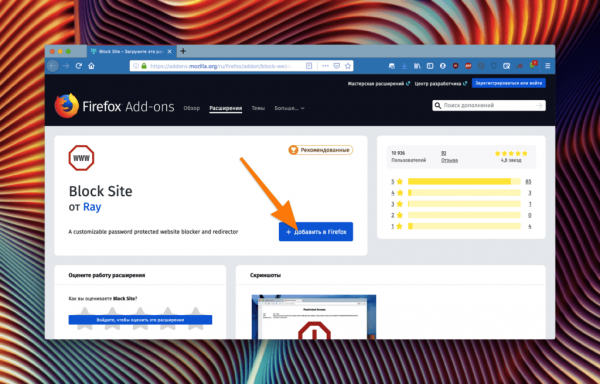Open the Расширения navigation item
This screenshot has width=600, height=384.
pyautogui.click(x=225, y=108)
